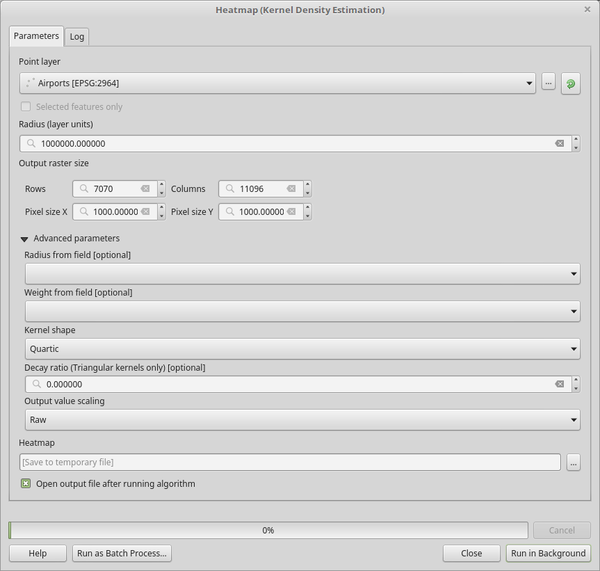Clear the Pixel size Y field
The width and height of the screenshot is (600, 571).
tap(291, 212)
